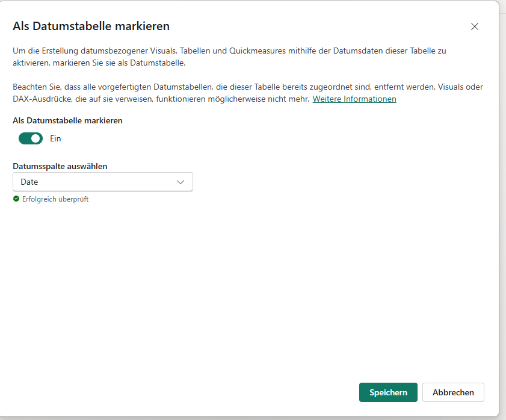Click the green track of the toggle switch
This screenshot has width=506, height=420.
tap(25, 138)
